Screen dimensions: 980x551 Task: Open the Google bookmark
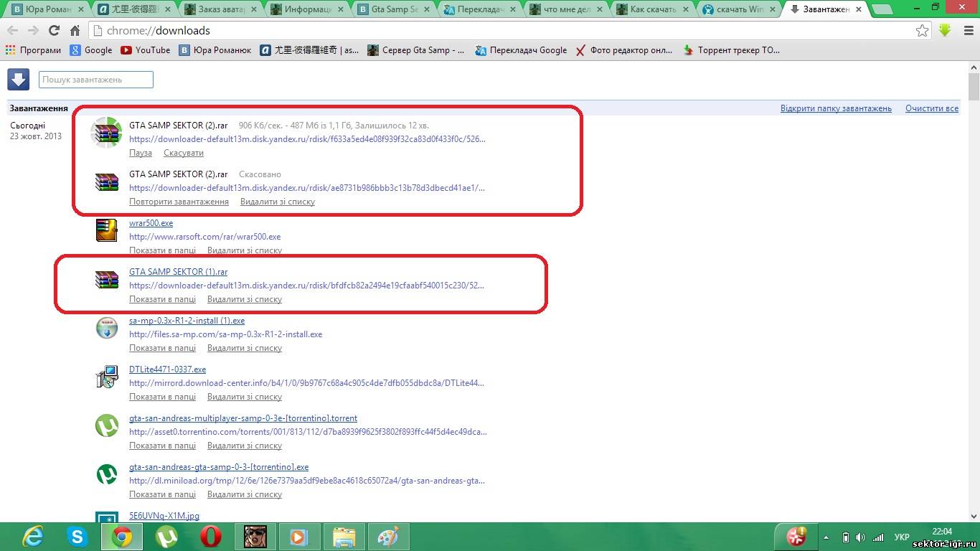pyautogui.click(x=91, y=50)
